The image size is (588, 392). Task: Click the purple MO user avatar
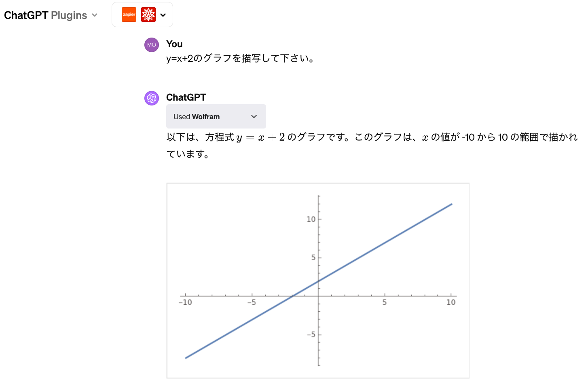(152, 45)
